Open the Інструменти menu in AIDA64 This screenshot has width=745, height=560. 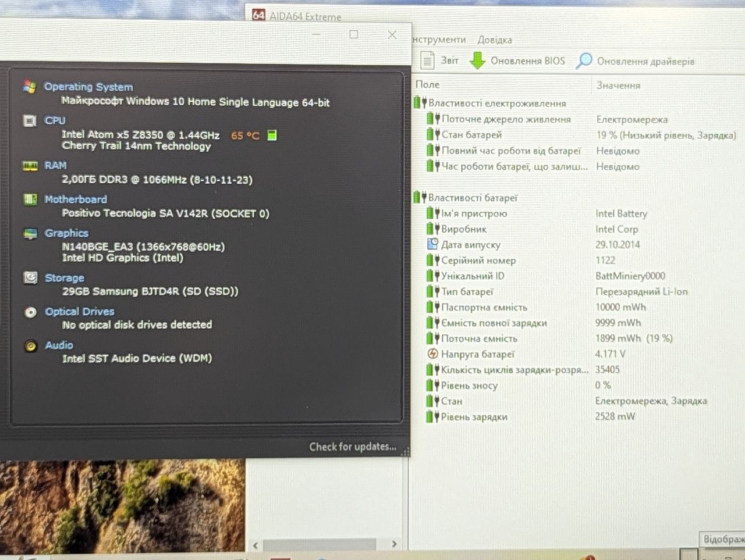point(439,40)
